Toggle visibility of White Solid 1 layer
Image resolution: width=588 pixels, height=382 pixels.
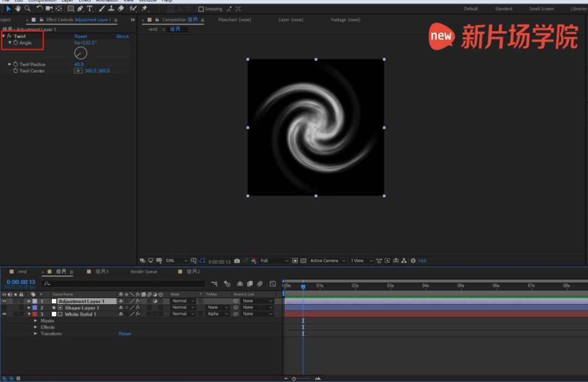pyautogui.click(x=4, y=314)
